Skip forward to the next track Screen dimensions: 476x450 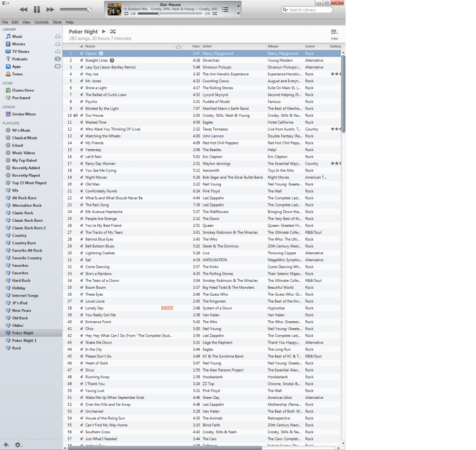pyautogui.click(x=50, y=9)
